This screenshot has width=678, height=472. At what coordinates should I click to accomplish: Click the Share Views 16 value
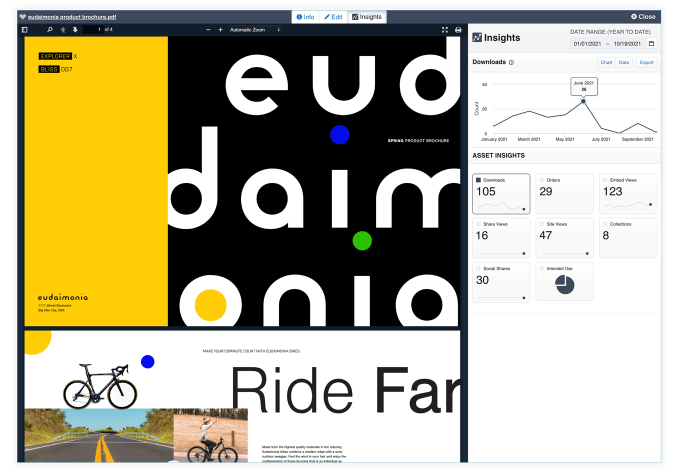coord(482,236)
